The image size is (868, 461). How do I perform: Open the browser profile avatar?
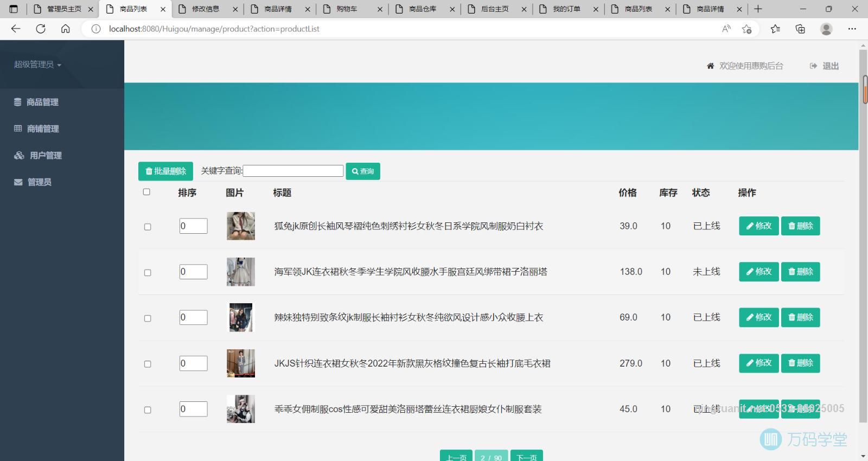click(826, 29)
